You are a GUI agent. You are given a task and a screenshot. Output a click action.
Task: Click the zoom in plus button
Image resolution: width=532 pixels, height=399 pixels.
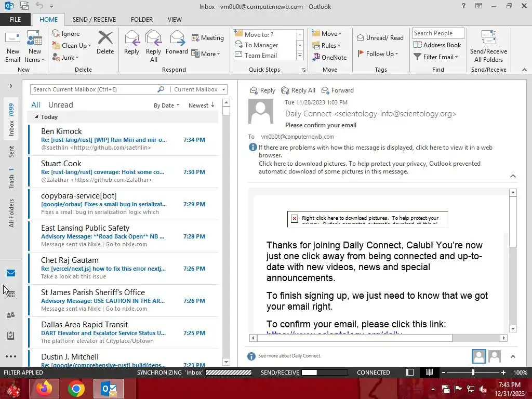pyautogui.click(x=503, y=372)
